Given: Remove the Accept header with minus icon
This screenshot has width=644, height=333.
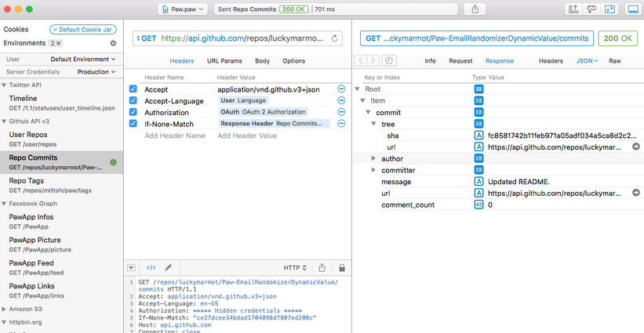Looking at the screenshot, I should pos(341,89).
